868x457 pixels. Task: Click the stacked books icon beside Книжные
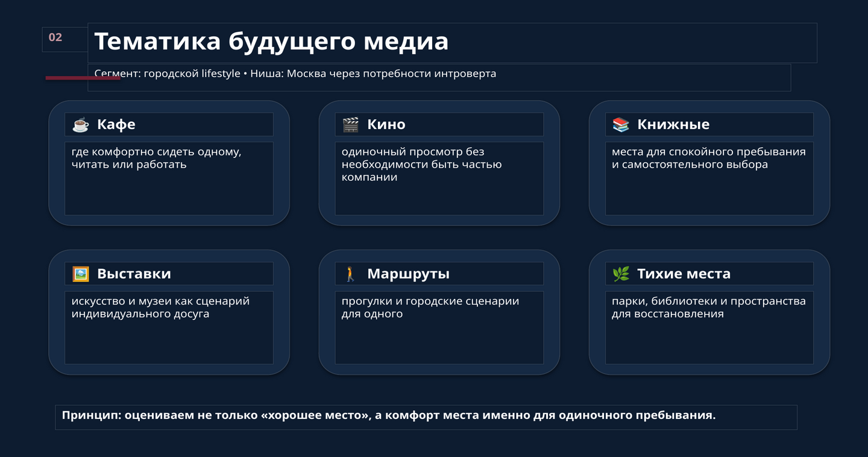620,124
